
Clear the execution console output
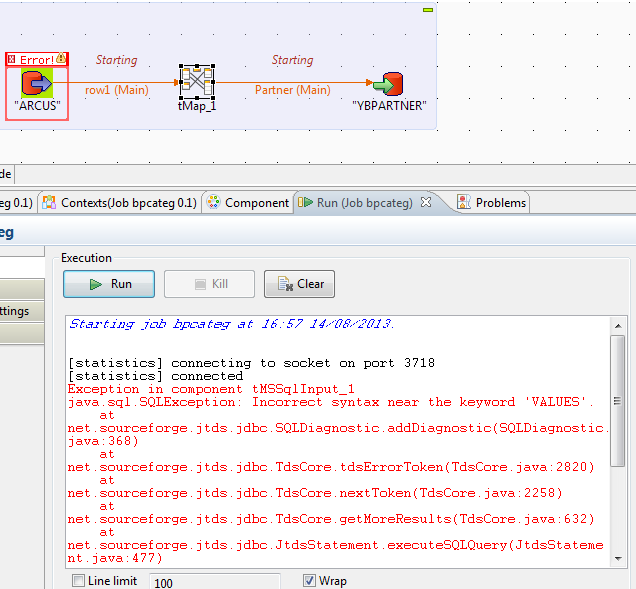pos(299,284)
